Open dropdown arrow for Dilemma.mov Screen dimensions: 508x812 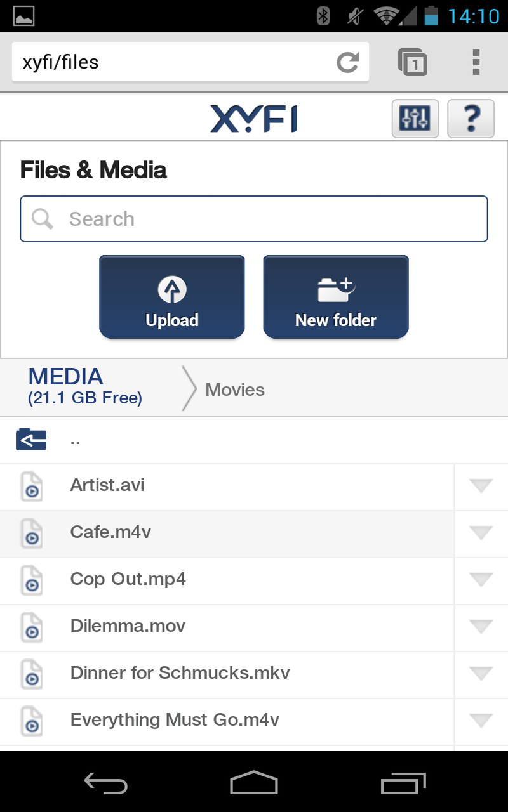(481, 627)
